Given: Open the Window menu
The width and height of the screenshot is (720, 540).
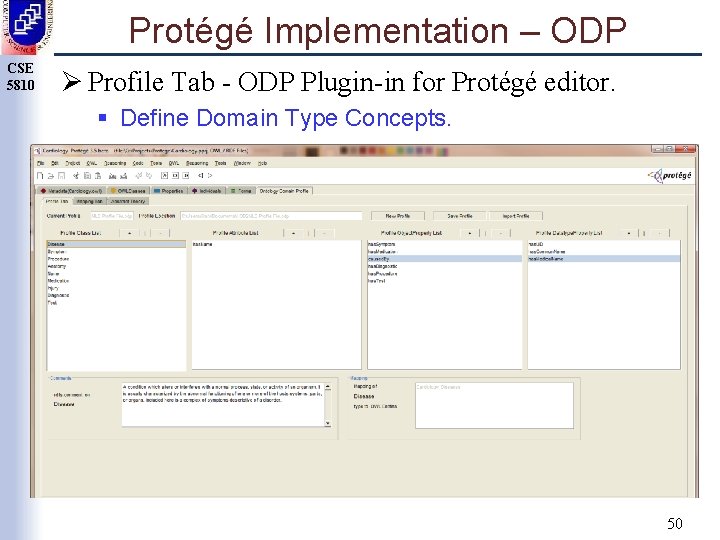Looking at the screenshot, I should tap(242, 163).
